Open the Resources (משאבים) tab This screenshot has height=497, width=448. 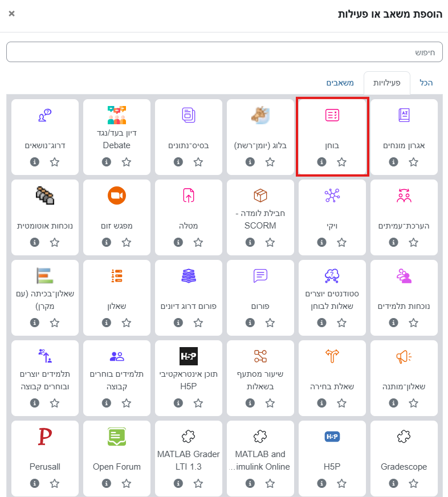[x=340, y=83]
